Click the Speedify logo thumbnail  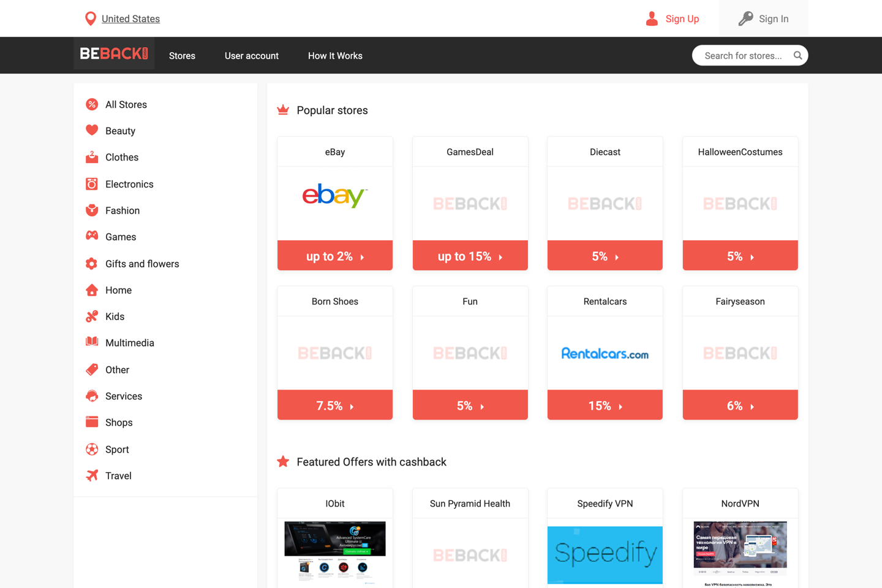605,555
